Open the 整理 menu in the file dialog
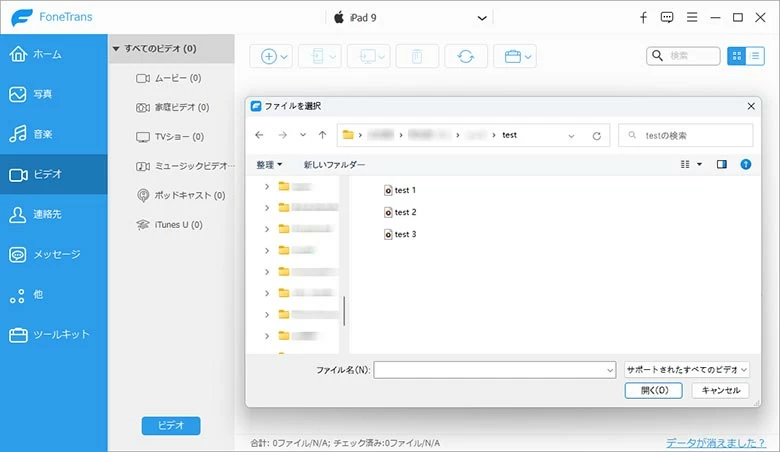 tap(269, 164)
